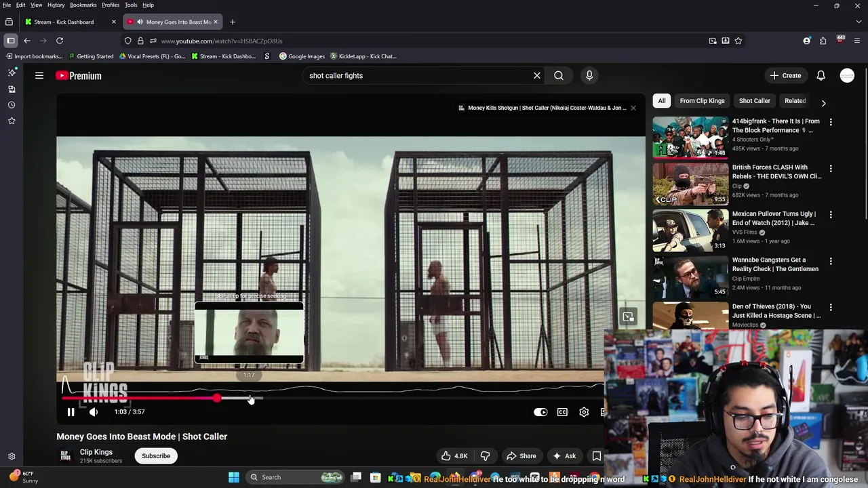Select the 'Related' filter chip
Screen dimensions: 868x488
click(x=795, y=101)
